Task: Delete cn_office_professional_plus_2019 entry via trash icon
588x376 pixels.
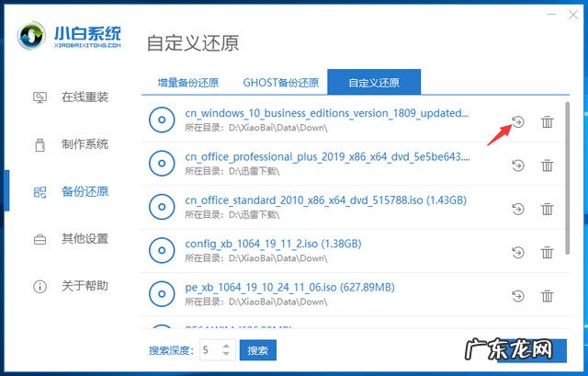Action: click(x=548, y=165)
